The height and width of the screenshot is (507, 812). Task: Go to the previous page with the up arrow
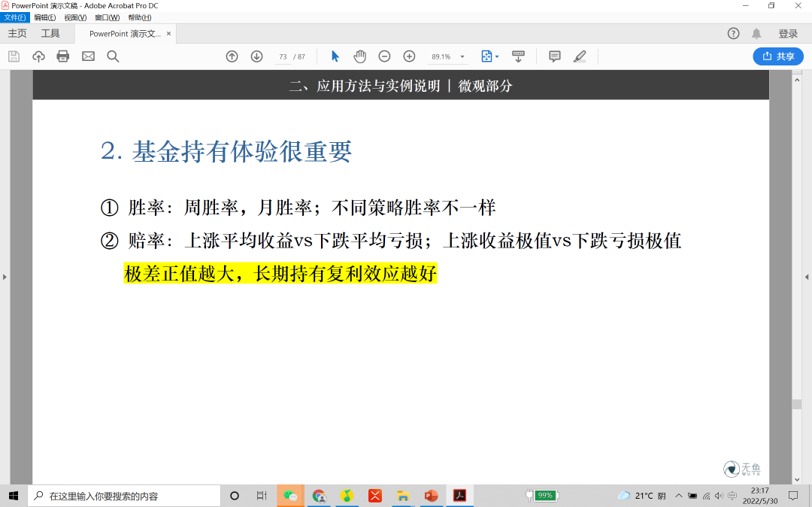pos(232,56)
